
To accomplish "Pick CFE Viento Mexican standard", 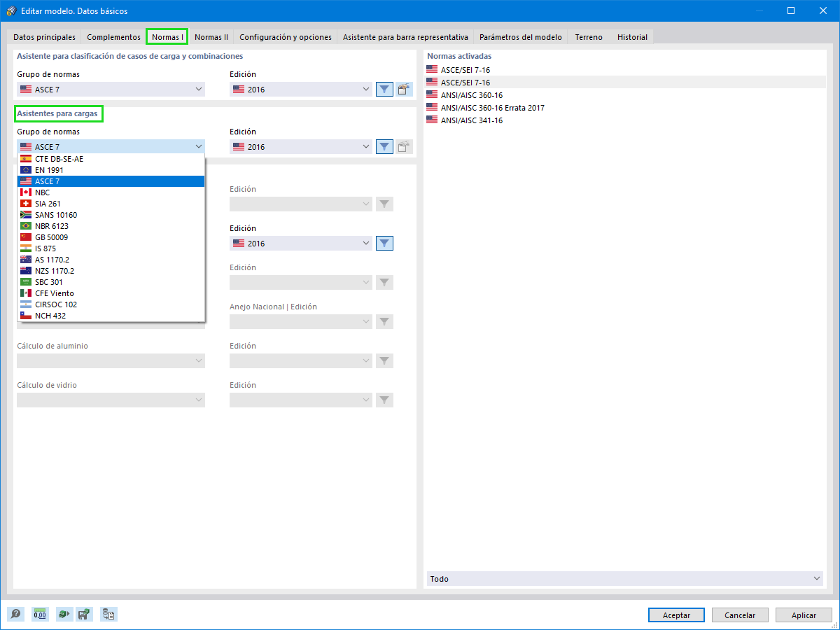I will coord(111,293).
